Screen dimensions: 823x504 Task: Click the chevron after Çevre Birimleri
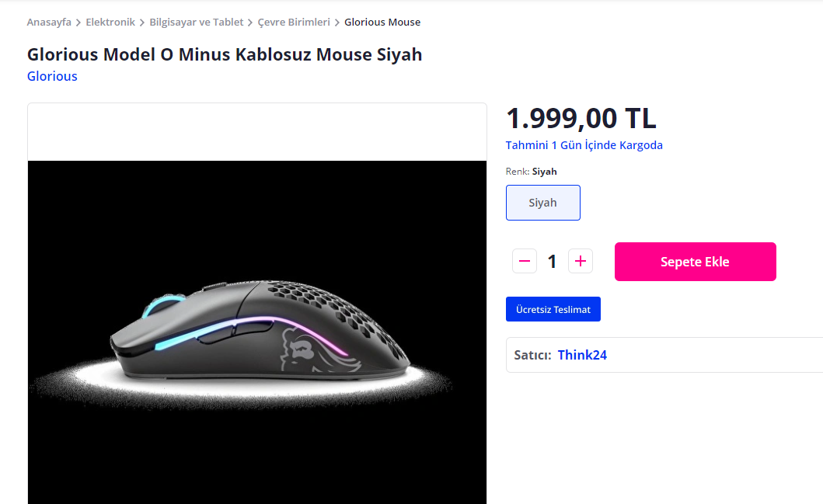point(337,23)
